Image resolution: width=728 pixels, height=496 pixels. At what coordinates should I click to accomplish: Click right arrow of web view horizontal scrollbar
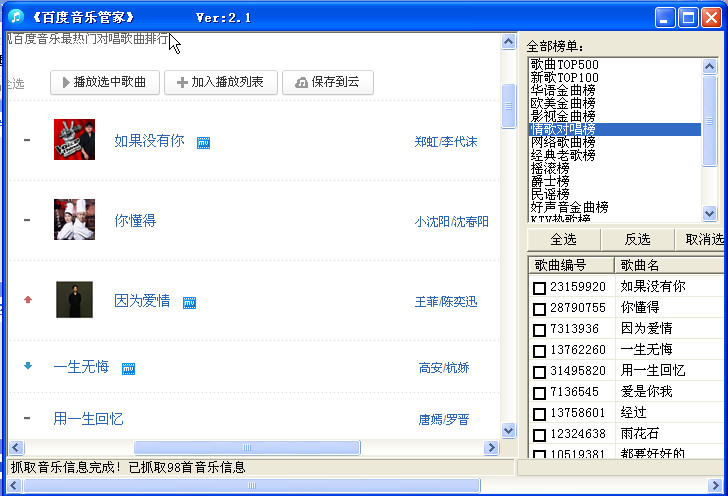[491, 448]
